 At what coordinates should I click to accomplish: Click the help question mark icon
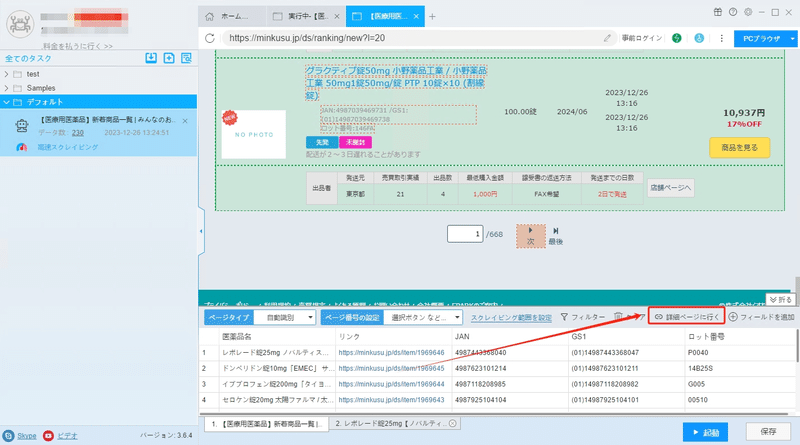coord(733,12)
